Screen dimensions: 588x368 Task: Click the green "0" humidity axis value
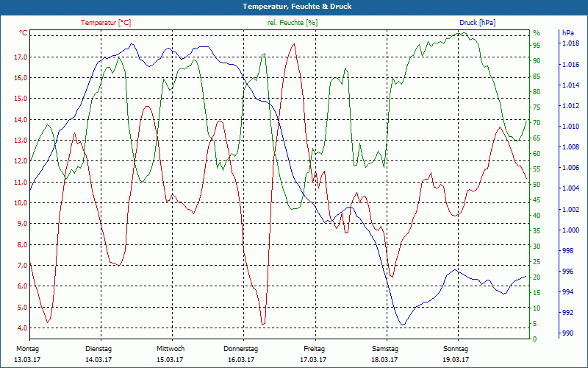click(x=535, y=339)
